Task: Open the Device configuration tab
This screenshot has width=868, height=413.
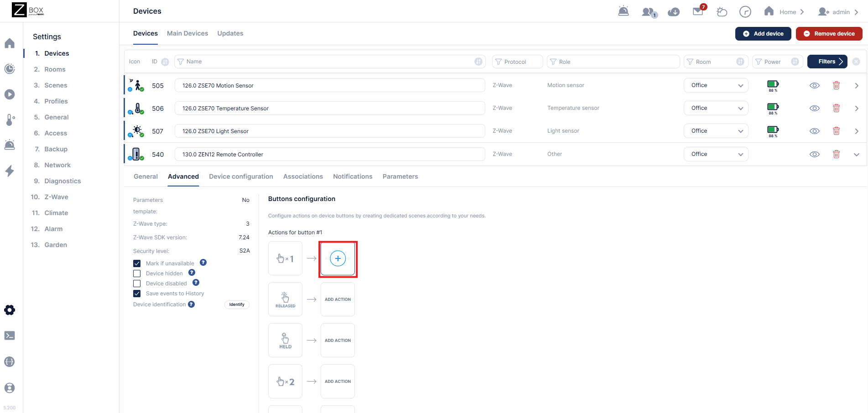Action: click(x=241, y=176)
